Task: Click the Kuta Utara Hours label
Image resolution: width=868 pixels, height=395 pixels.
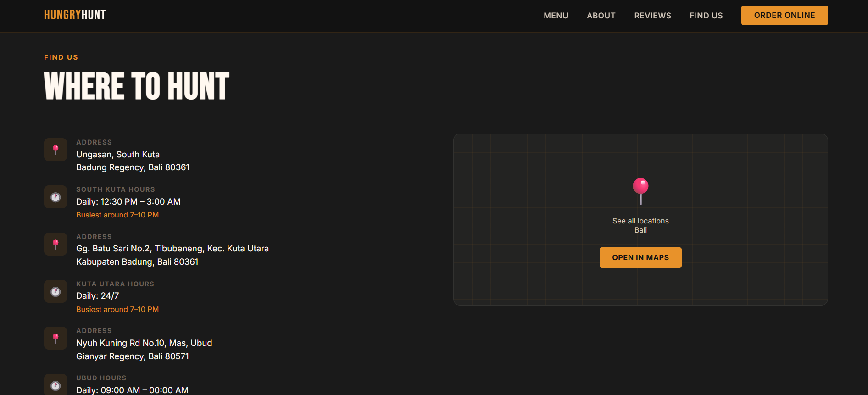Action: point(115,284)
